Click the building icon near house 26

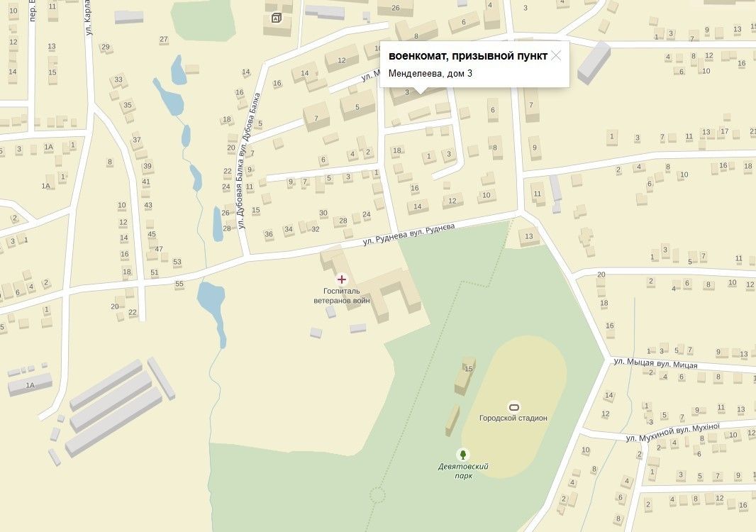[276, 18]
